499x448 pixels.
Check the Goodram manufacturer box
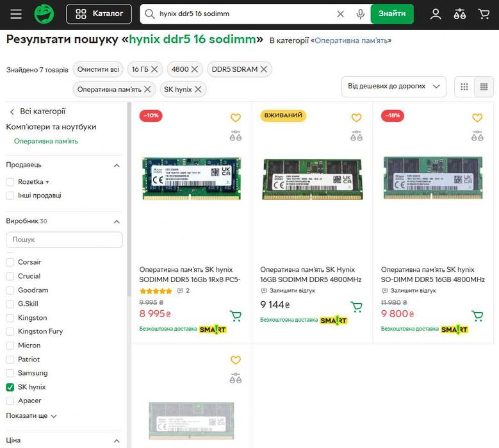click(x=10, y=290)
